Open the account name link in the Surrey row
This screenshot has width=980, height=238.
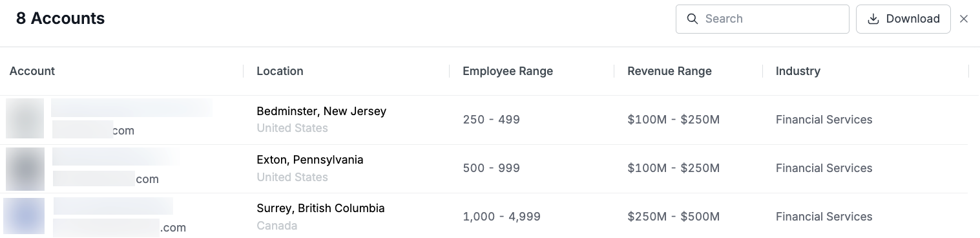point(113,206)
